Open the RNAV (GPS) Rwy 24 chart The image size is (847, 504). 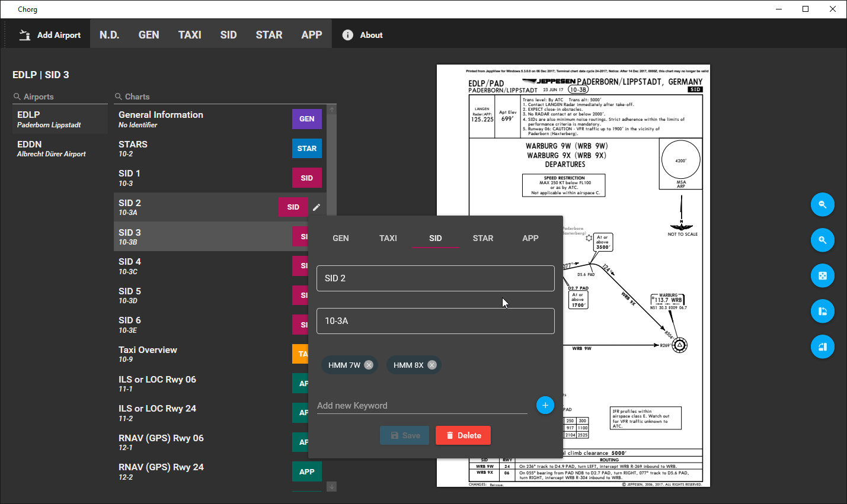[220, 471]
